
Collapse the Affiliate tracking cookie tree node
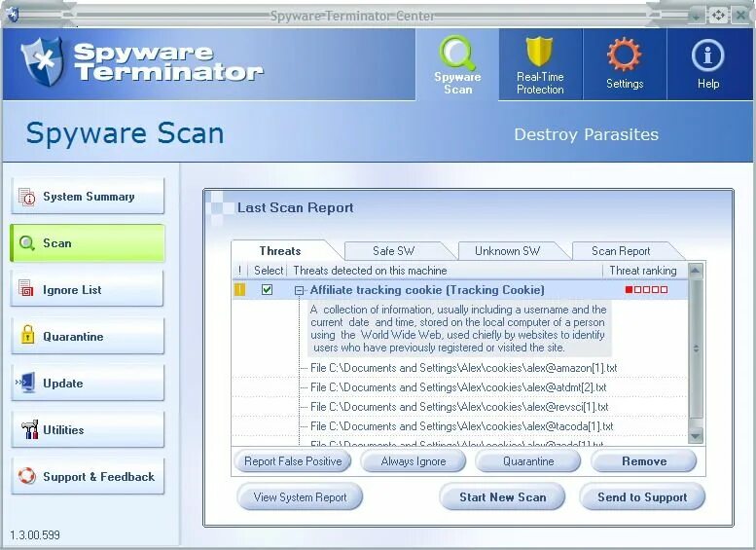pos(299,290)
